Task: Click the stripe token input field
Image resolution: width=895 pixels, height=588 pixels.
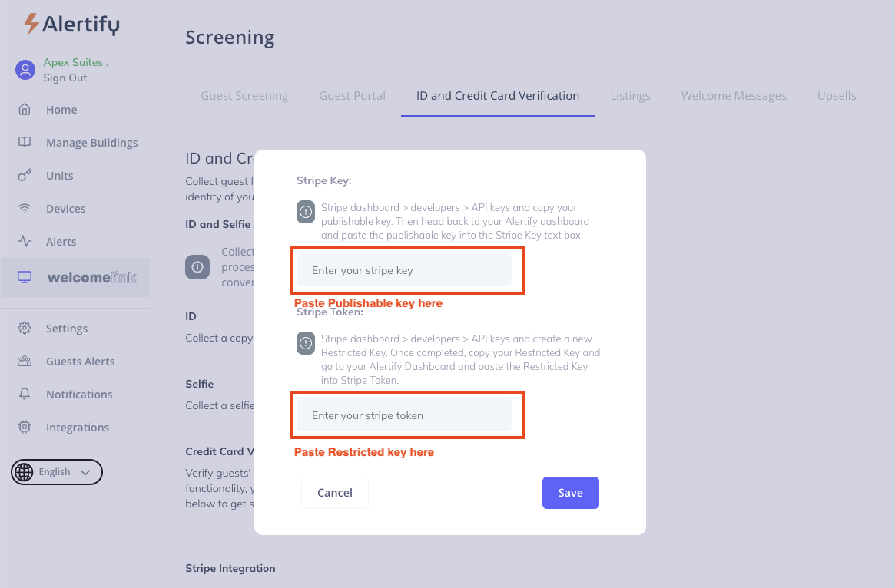Action: tap(404, 415)
